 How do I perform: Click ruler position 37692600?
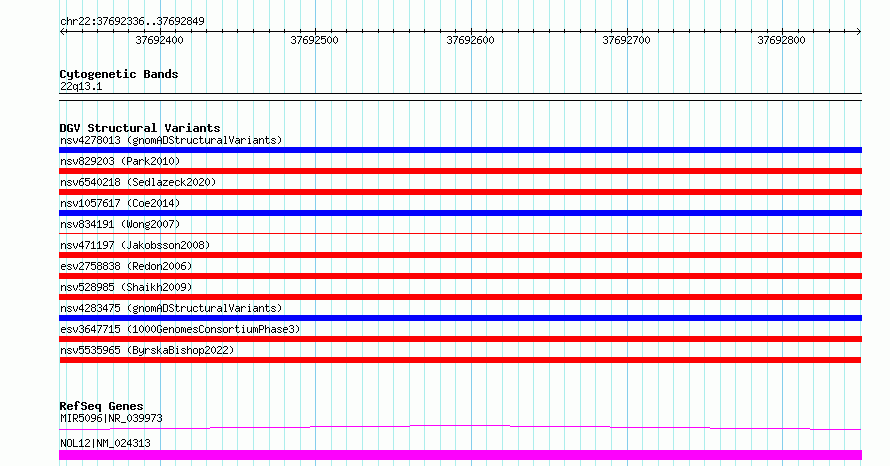click(471, 40)
